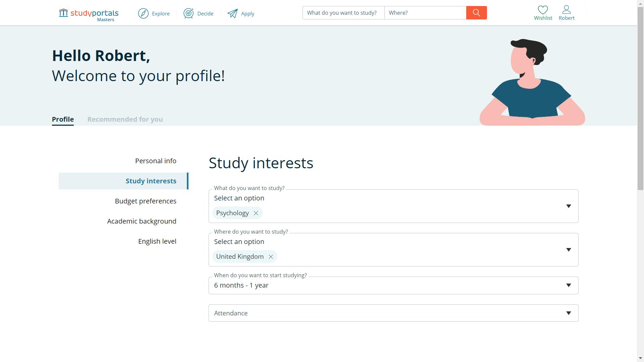
Task: Open the Wishlist heart icon
Action: (x=543, y=10)
